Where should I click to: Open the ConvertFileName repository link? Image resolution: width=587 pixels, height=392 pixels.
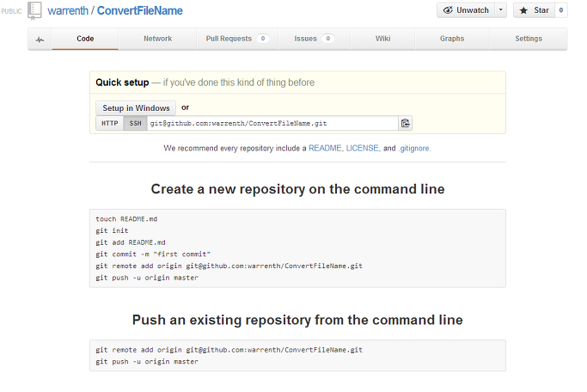click(x=139, y=10)
